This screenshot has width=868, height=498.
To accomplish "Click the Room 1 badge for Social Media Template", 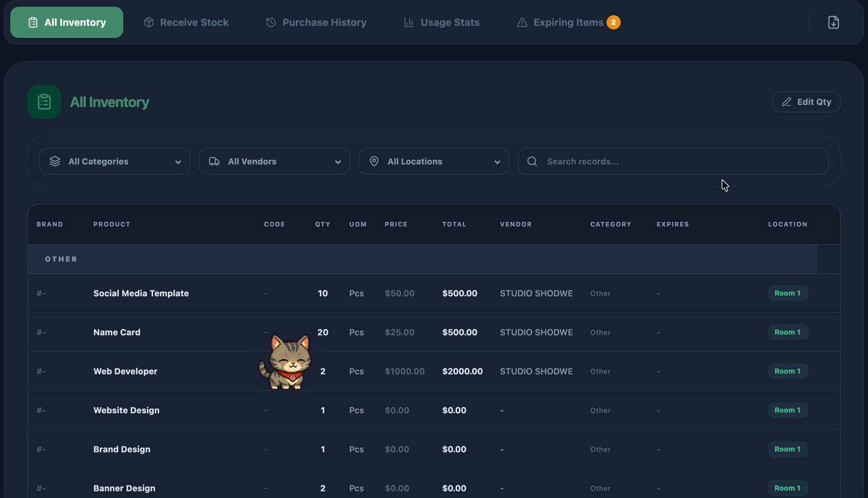I will point(787,293).
